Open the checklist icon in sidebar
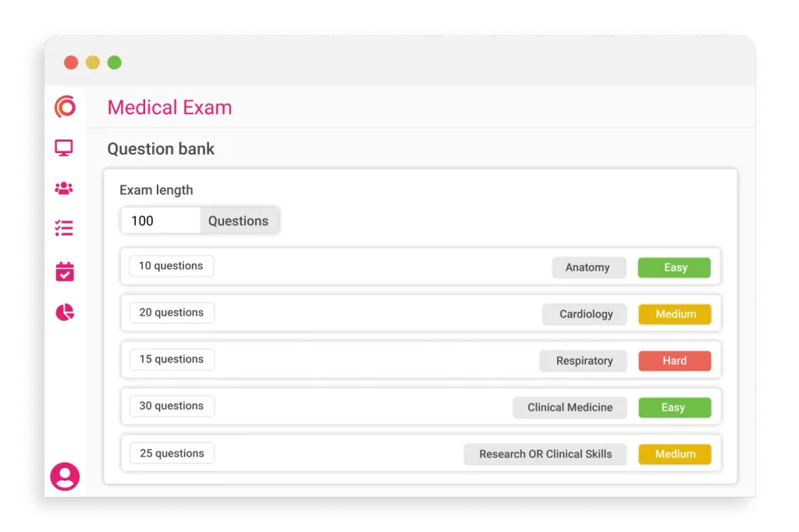The image size is (799, 532). pyautogui.click(x=64, y=229)
